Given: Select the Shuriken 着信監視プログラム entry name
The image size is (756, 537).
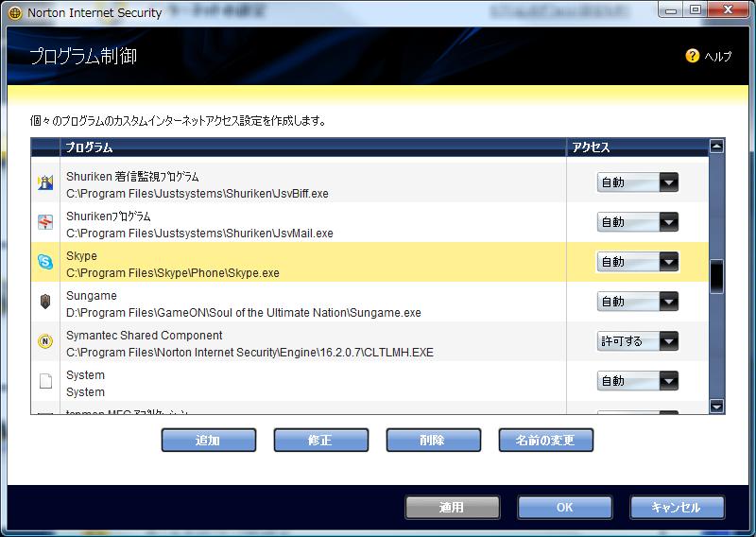Looking at the screenshot, I should pyautogui.click(x=132, y=177).
